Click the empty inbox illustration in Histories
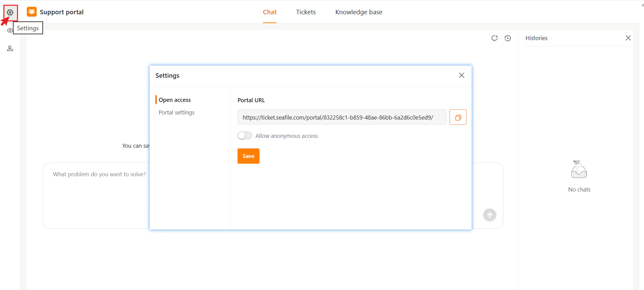Image resolution: width=644 pixels, height=290 pixels. pos(579,169)
